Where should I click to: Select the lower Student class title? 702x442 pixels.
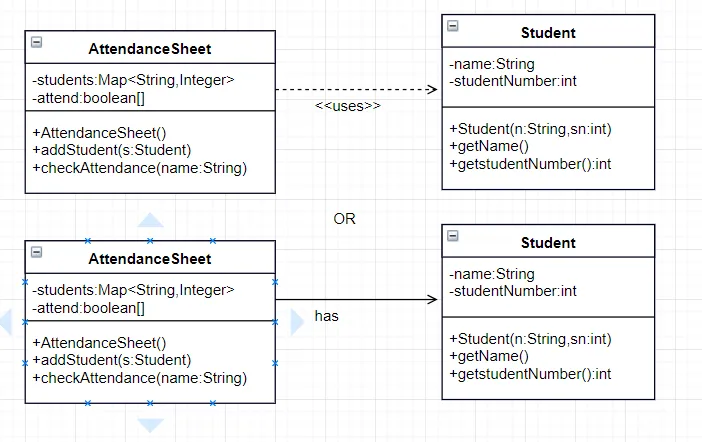pos(548,243)
